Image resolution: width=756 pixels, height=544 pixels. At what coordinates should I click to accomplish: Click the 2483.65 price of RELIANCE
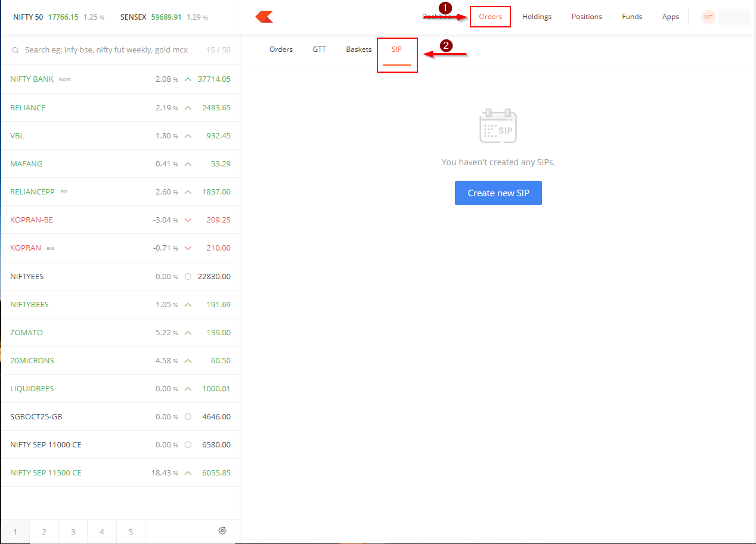pyautogui.click(x=216, y=108)
